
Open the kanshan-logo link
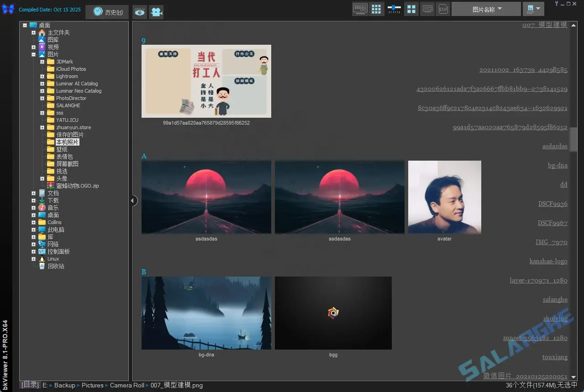click(x=548, y=261)
